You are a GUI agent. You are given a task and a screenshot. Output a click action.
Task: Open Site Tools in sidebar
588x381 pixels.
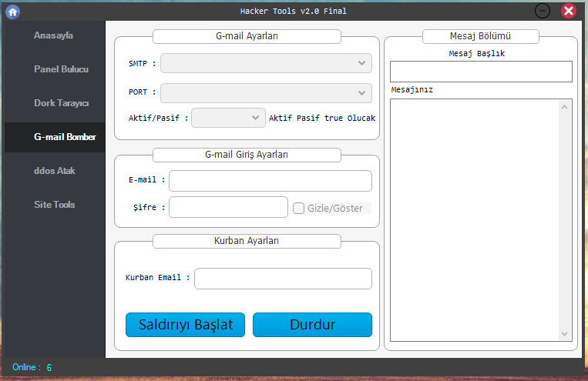[x=55, y=205]
